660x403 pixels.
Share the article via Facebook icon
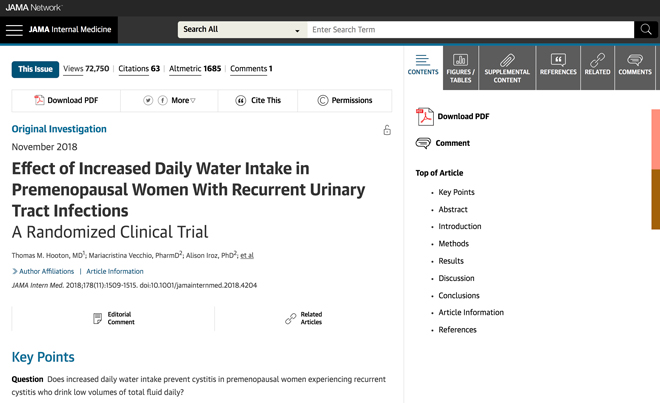tap(162, 100)
